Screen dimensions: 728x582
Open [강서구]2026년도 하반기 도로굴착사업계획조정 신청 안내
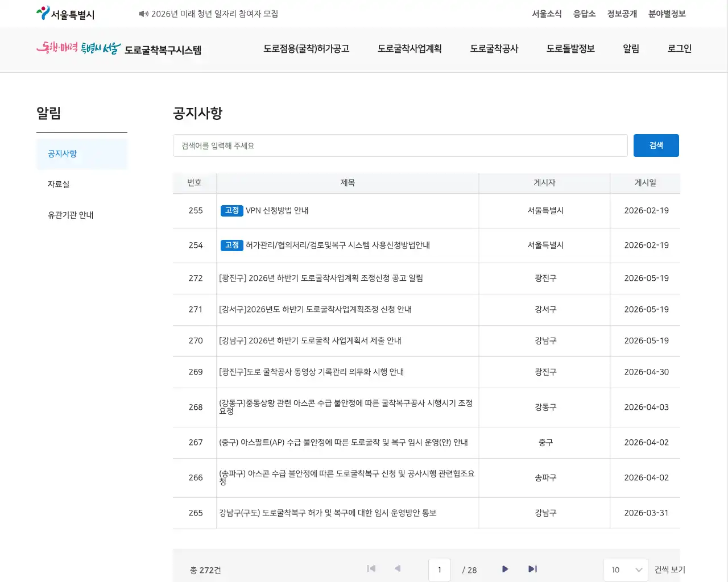tap(315, 309)
